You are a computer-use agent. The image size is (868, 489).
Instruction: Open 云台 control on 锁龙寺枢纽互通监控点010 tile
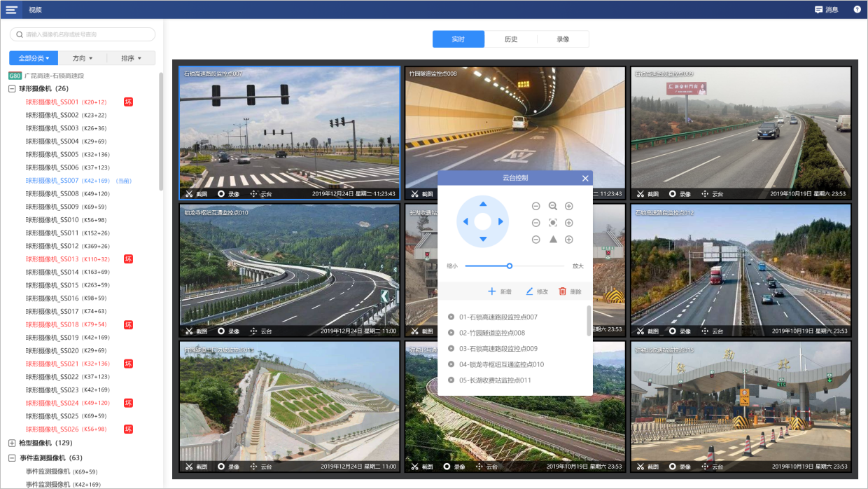click(x=261, y=331)
